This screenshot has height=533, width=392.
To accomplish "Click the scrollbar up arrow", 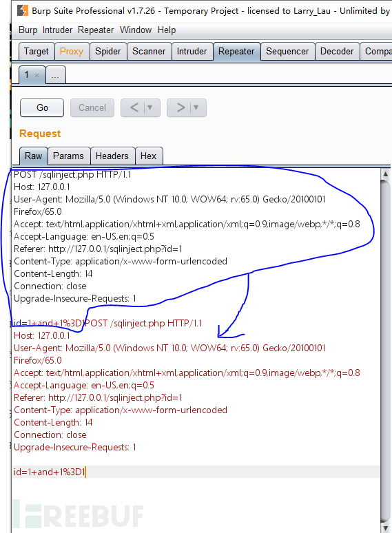I will tap(385, 174).
